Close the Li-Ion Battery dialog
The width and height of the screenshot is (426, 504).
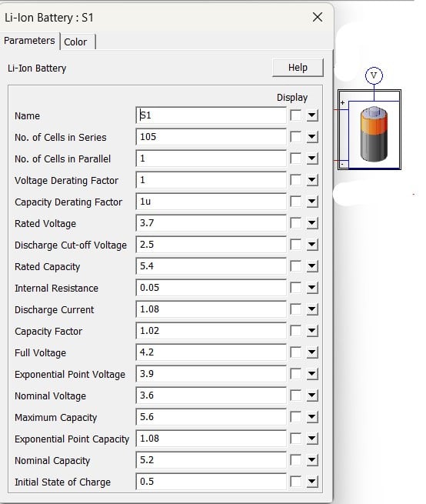point(318,18)
